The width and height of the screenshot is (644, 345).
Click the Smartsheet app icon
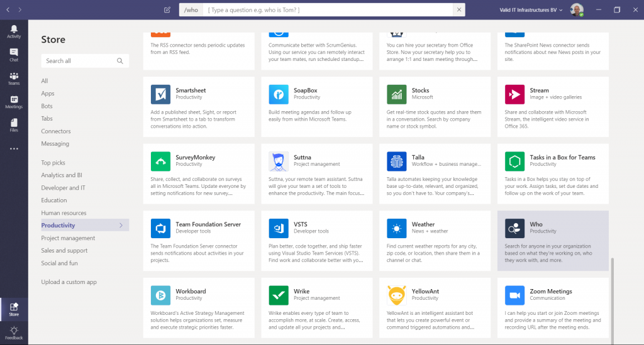coord(160,94)
